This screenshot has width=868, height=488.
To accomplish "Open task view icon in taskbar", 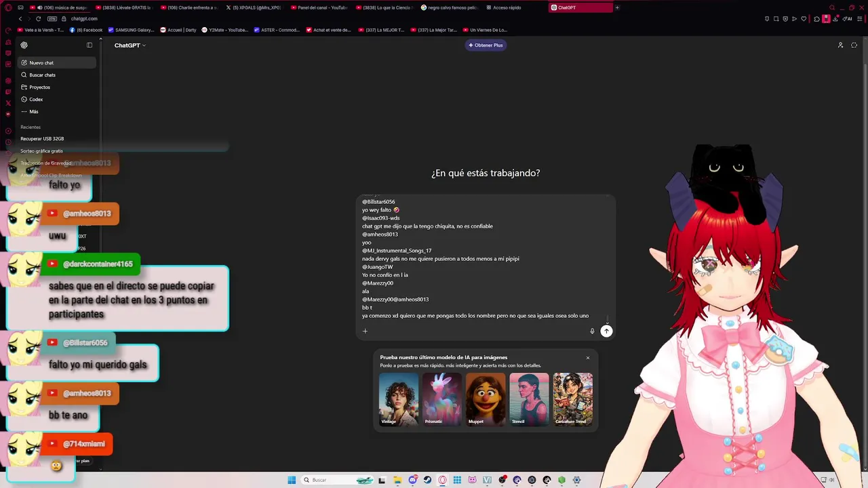I will [x=382, y=480].
